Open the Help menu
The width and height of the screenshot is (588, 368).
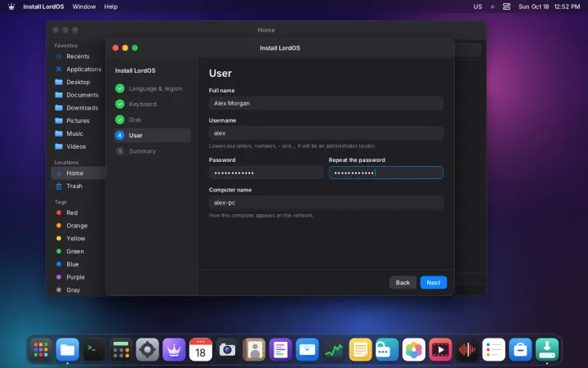coord(110,7)
